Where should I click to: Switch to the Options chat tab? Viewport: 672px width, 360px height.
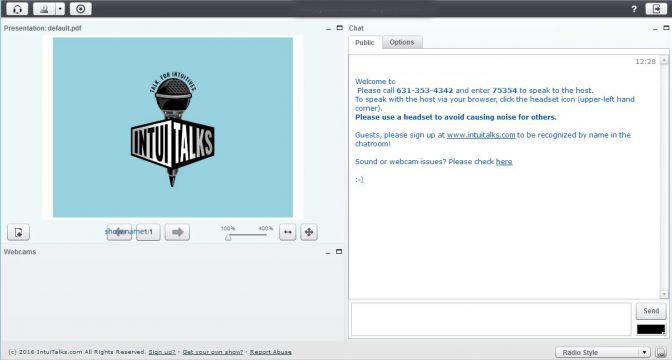coord(402,42)
